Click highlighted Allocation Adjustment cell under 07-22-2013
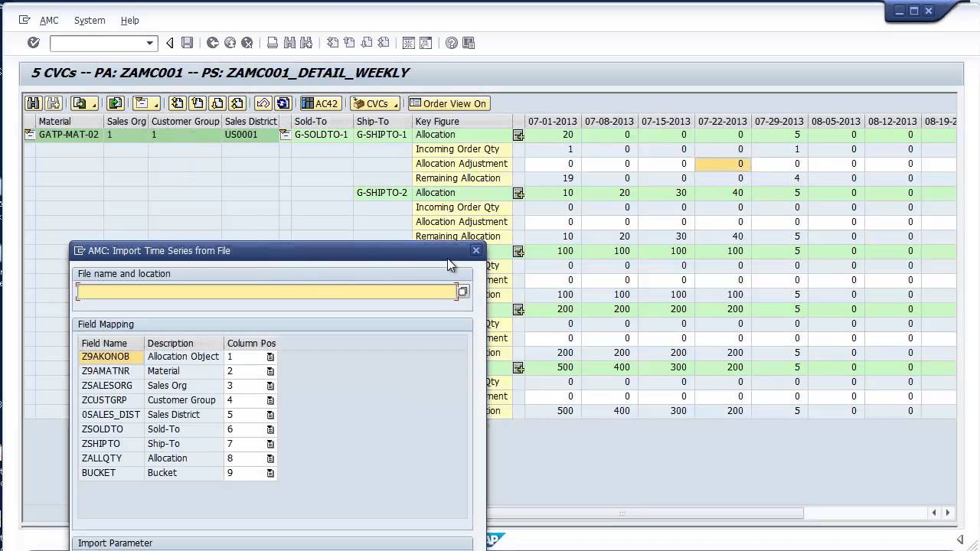 723,164
